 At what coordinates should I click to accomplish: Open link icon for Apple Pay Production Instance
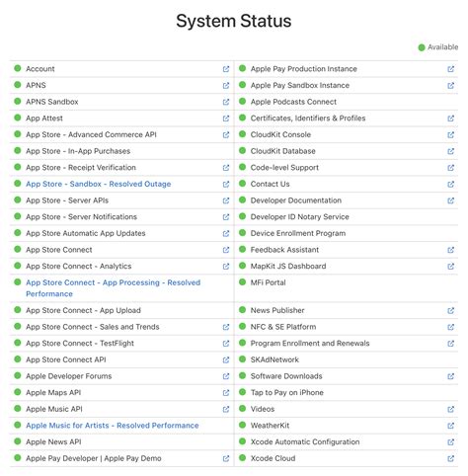tap(451, 69)
